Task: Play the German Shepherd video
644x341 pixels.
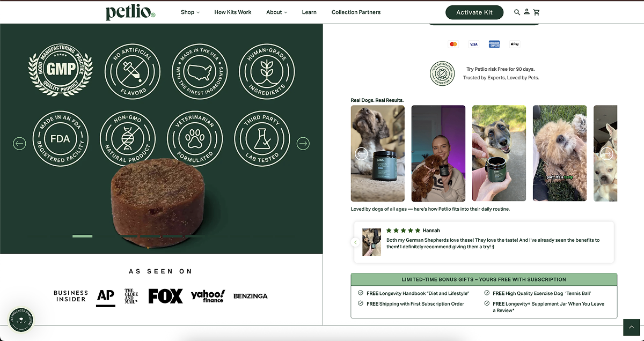Action: pyautogui.click(x=499, y=153)
